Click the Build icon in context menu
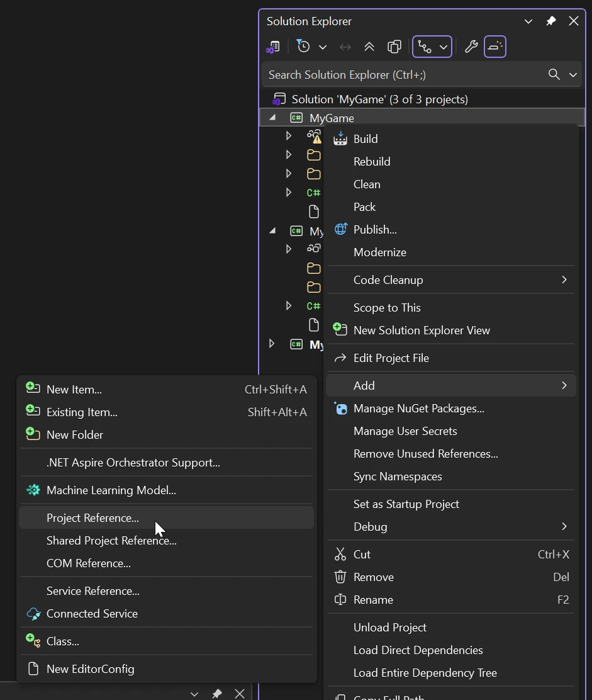Viewport: 592px width, 700px height. pos(340,138)
